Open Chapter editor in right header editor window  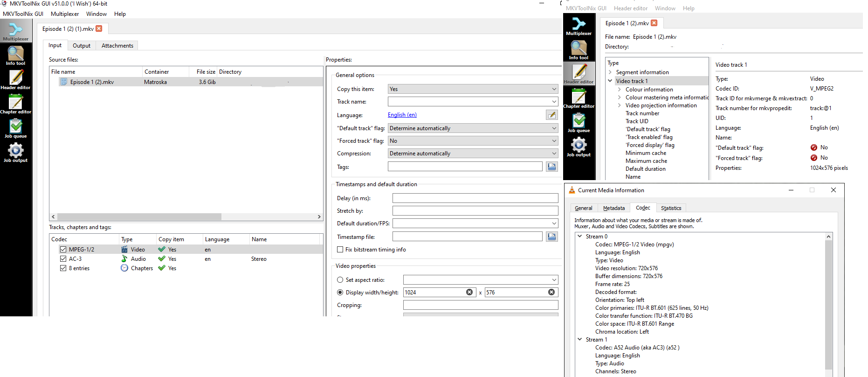[579, 98]
